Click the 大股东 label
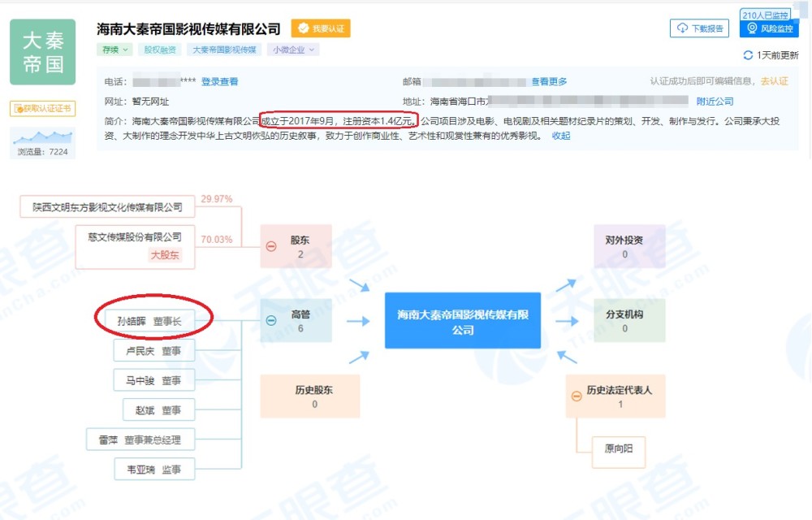This screenshot has height=520, width=812. 165,255
